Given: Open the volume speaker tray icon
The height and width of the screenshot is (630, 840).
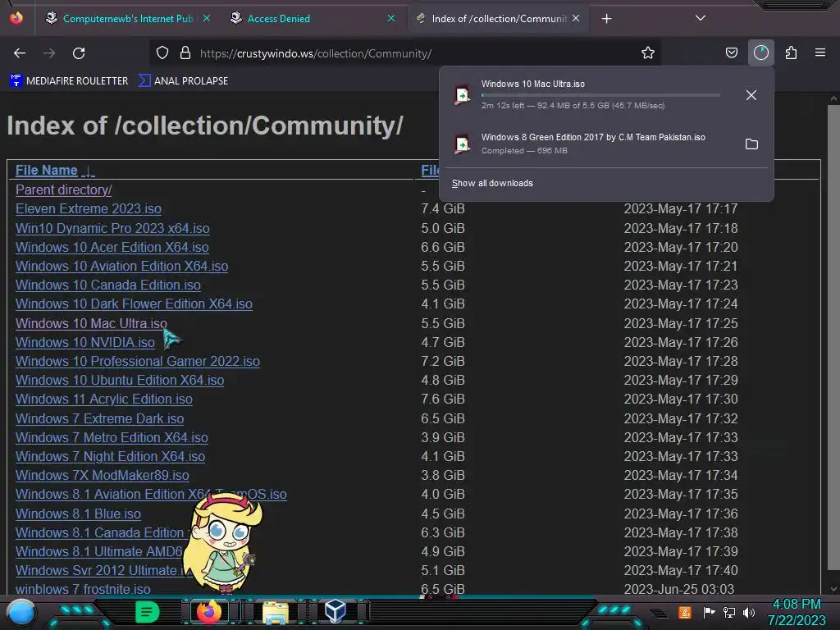Looking at the screenshot, I should [749, 612].
